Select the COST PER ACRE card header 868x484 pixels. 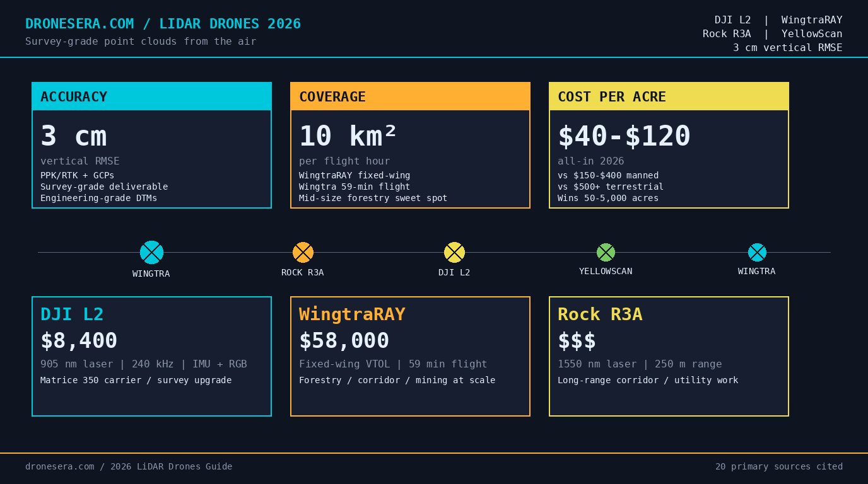point(669,96)
